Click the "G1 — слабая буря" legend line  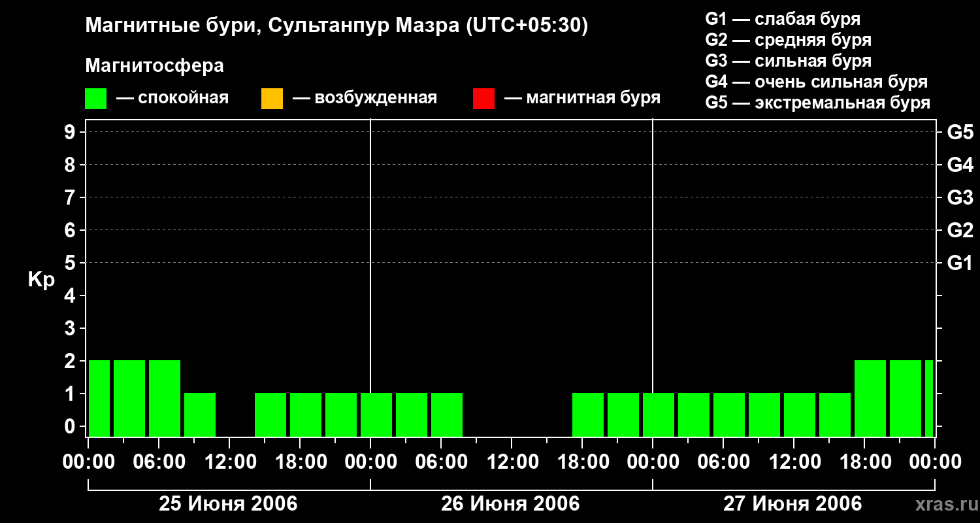coord(783,19)
